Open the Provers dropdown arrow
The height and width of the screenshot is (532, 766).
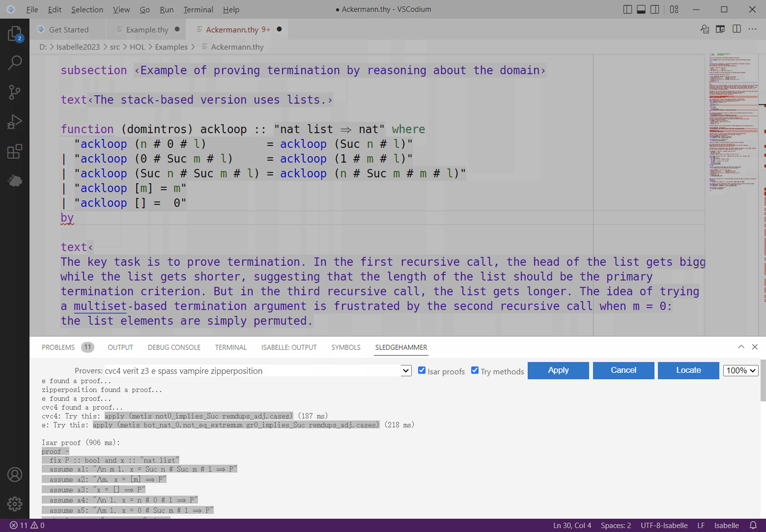(406, 371)
